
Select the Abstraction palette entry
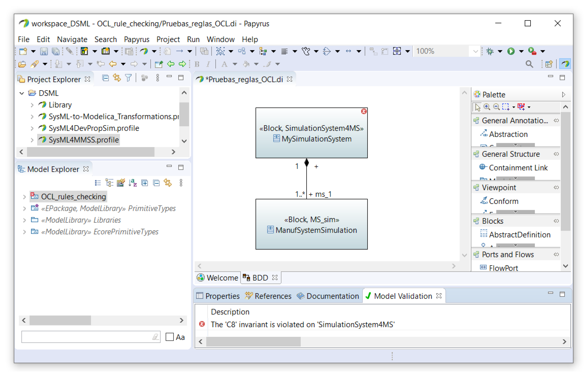click(x=508, y=134)
